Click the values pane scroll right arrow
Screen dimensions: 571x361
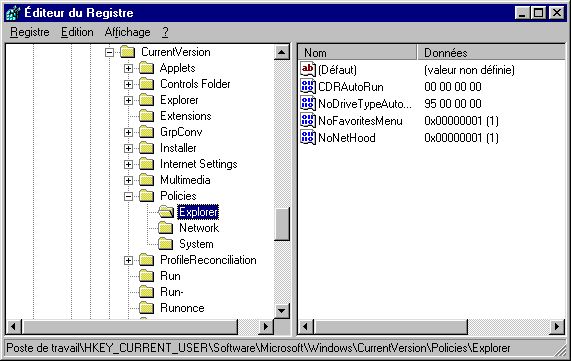(x=558, y=327)
